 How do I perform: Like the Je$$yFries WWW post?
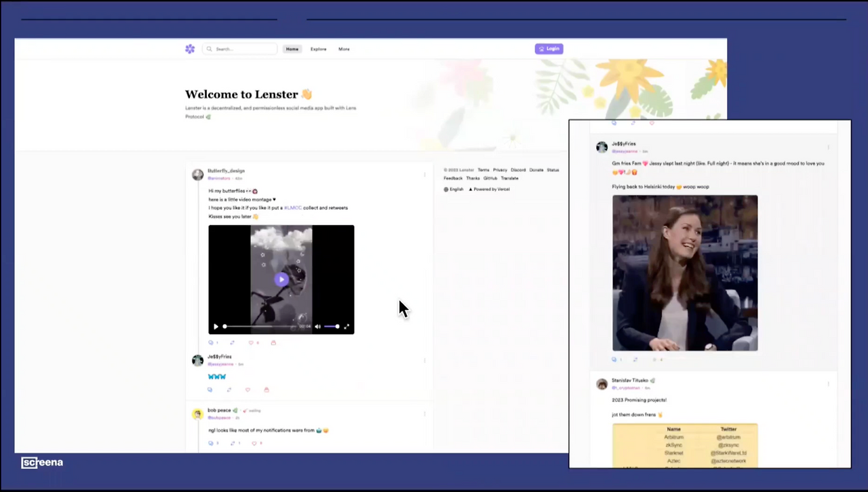[x=248, y=390]
